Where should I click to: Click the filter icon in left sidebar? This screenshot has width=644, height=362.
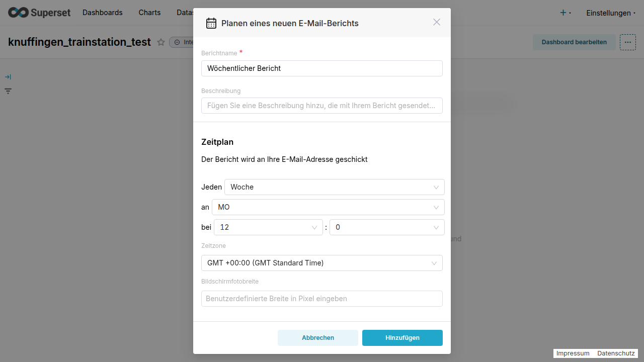[x=8, y=91]
